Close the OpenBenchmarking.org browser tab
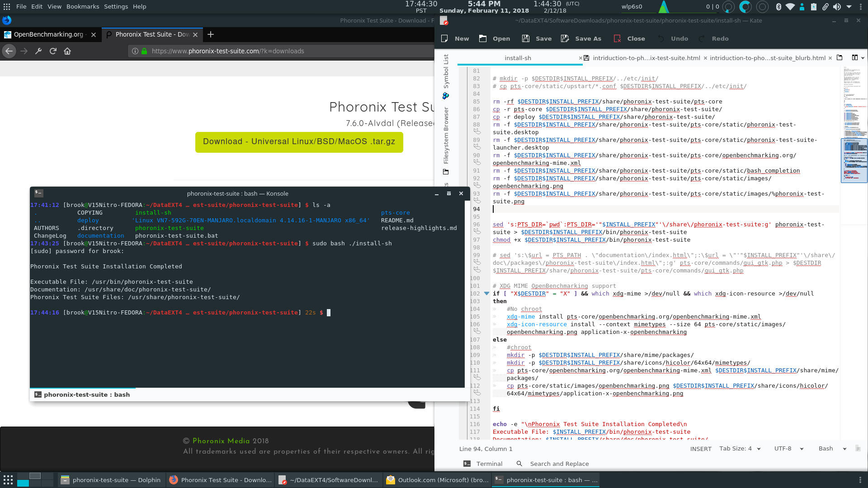The image size is (868, 488). tap(94, 34)
